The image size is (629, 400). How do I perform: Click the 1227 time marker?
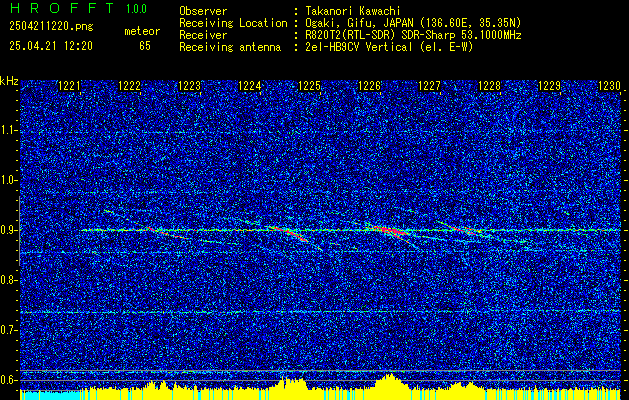tap(430, 86)
